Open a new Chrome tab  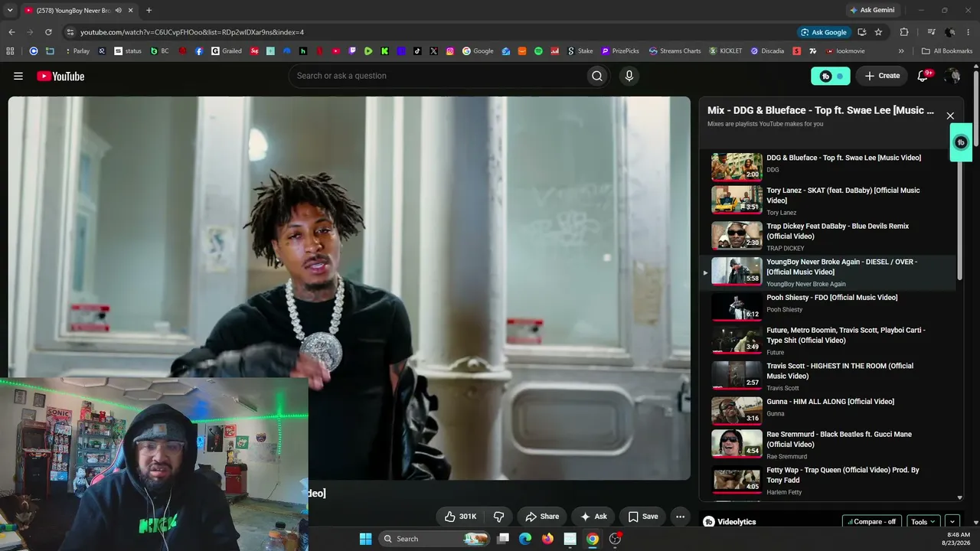[149, 10]
